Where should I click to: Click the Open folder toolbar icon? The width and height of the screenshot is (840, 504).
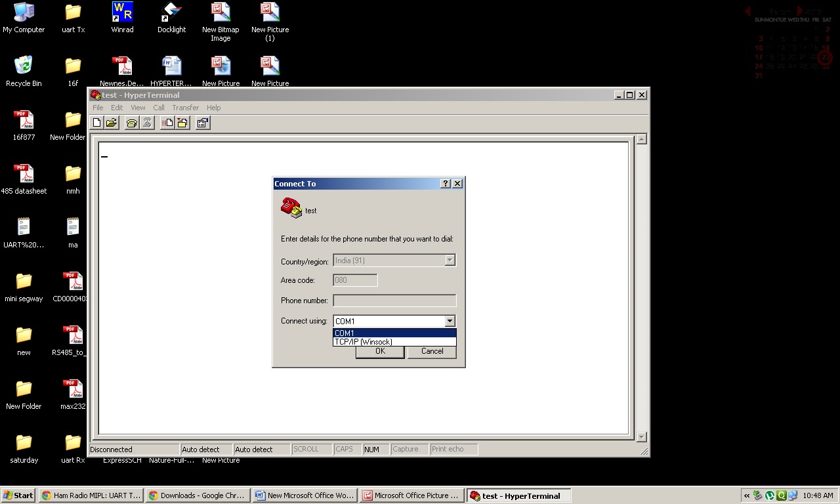point(112,123)
